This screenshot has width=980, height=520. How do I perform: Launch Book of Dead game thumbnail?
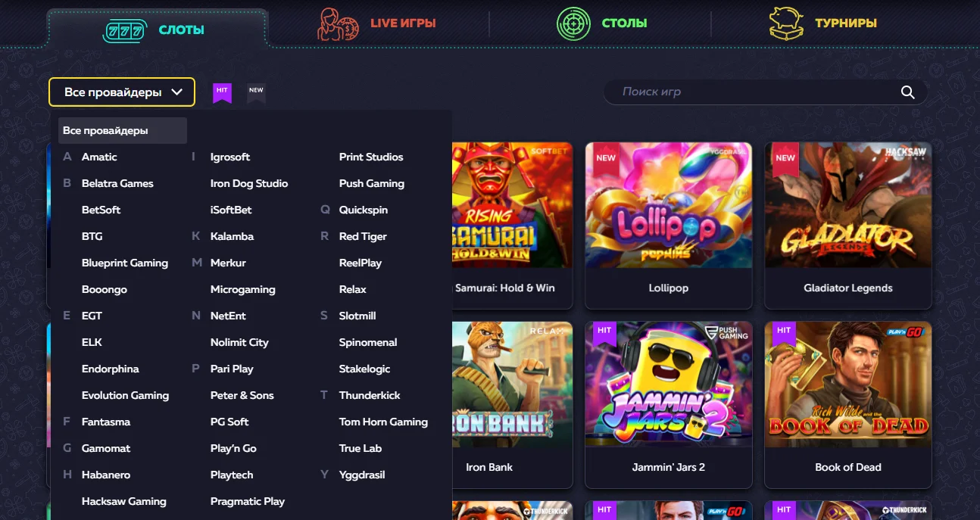pyautogui.click(x=848, y=385)
